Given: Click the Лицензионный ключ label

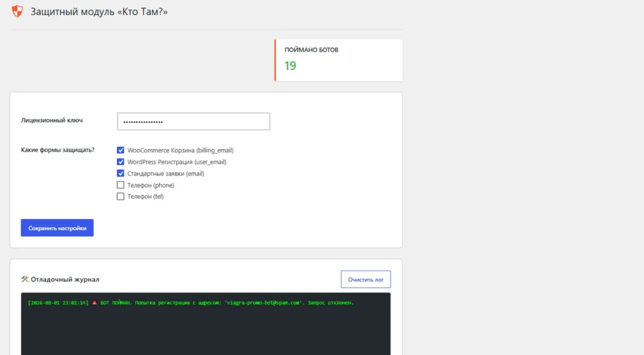Looking at the screenshot, I should tap(52, 120).
